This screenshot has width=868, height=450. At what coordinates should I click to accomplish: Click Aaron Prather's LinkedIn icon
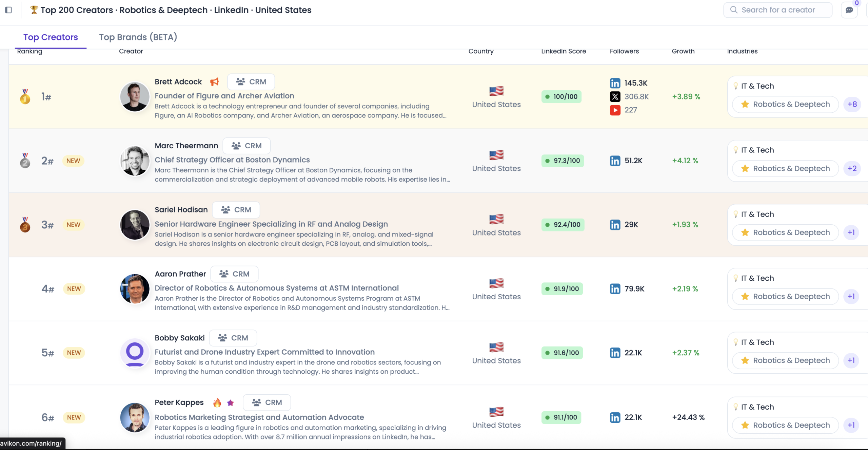615,289
